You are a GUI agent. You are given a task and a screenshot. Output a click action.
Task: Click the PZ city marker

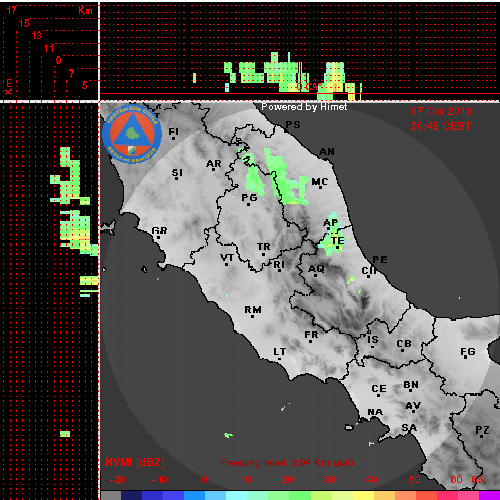click(x=482, y=436)
